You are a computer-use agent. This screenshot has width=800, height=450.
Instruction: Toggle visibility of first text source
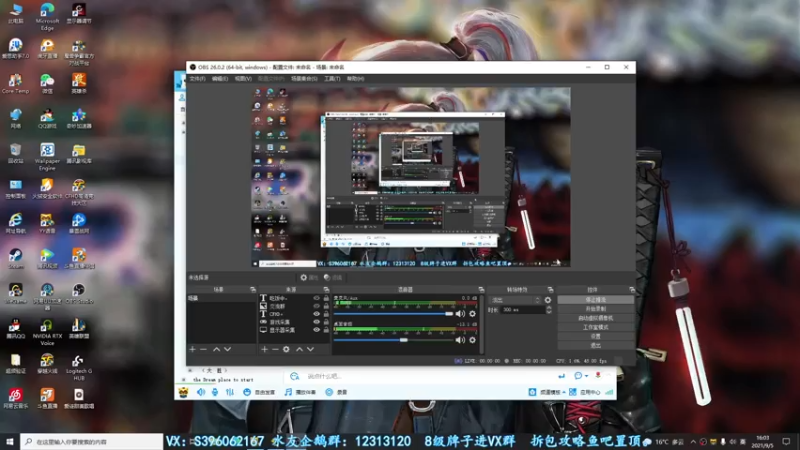pos(316,298)
